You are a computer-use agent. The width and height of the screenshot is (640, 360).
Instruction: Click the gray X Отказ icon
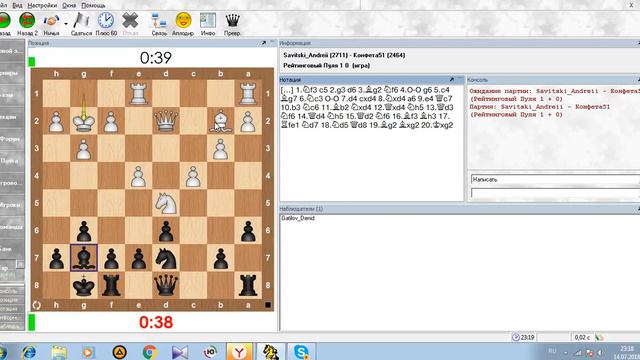[130, 24]
